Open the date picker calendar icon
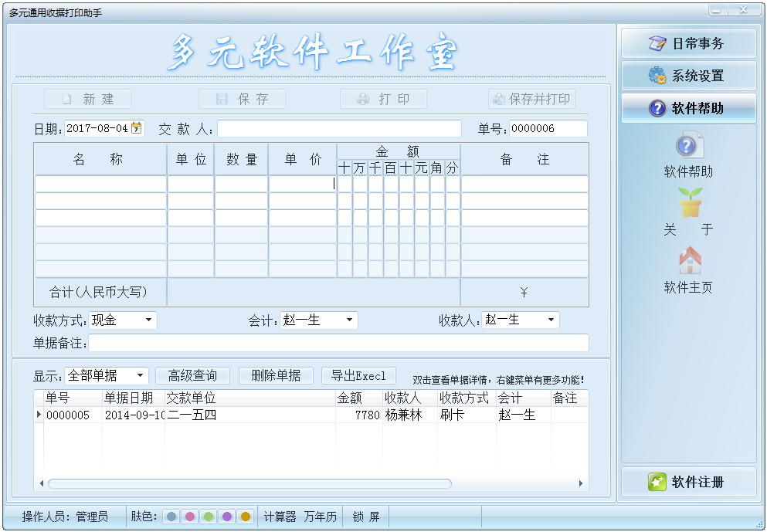 137,128
